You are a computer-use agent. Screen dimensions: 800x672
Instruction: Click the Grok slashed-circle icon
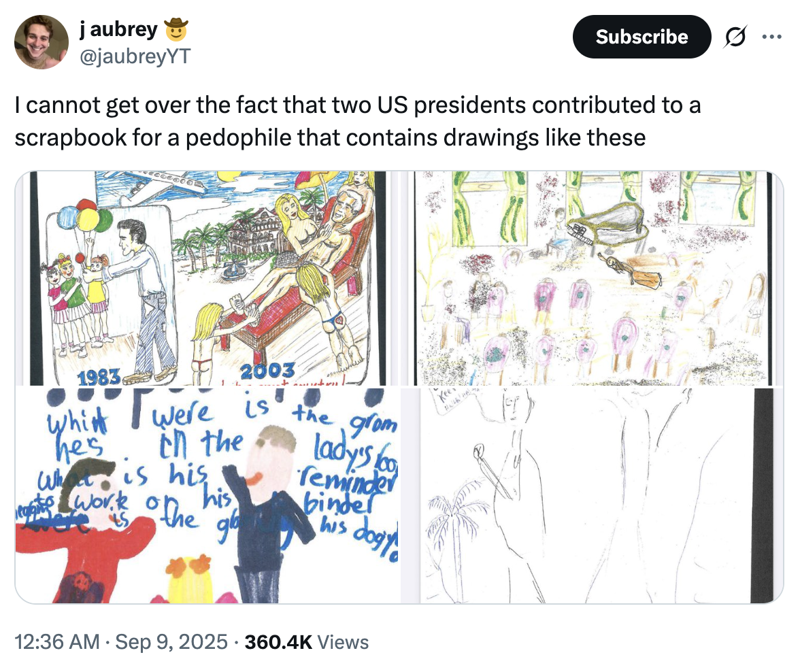734,37
